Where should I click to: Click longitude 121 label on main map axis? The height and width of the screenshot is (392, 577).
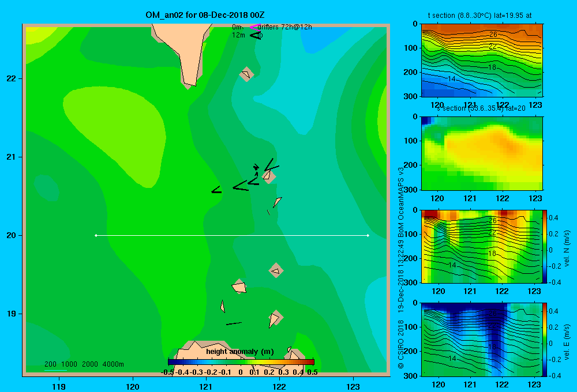206,386
